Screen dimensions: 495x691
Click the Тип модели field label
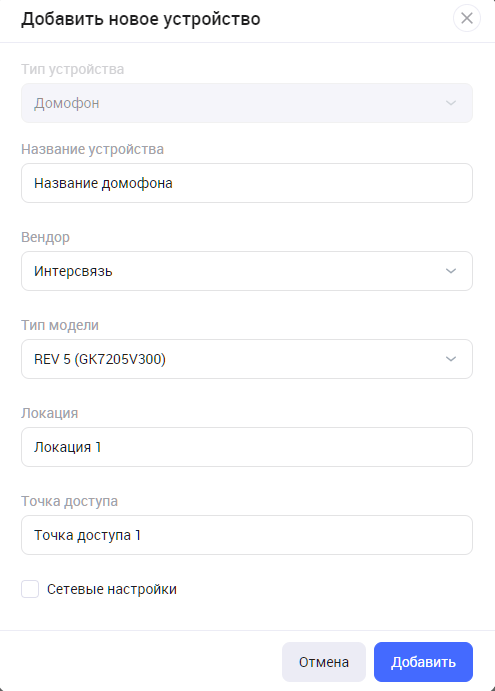pos(60,325)
